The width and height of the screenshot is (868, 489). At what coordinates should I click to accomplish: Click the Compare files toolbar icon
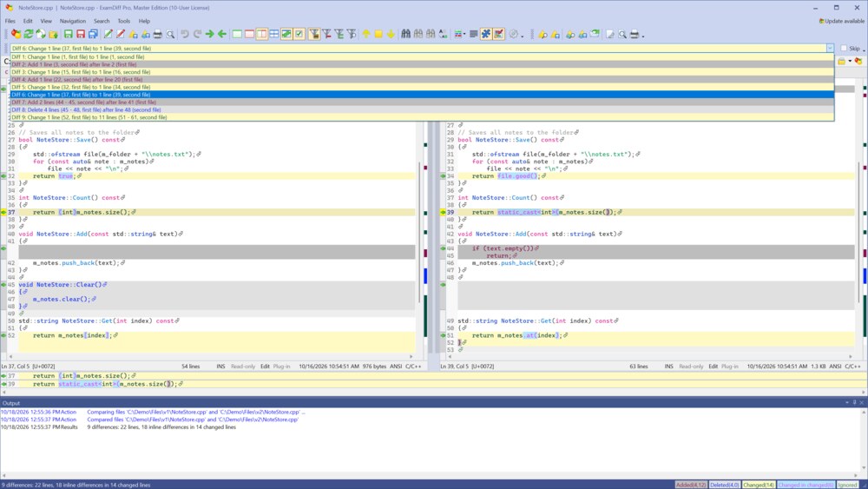pos(16,35)
